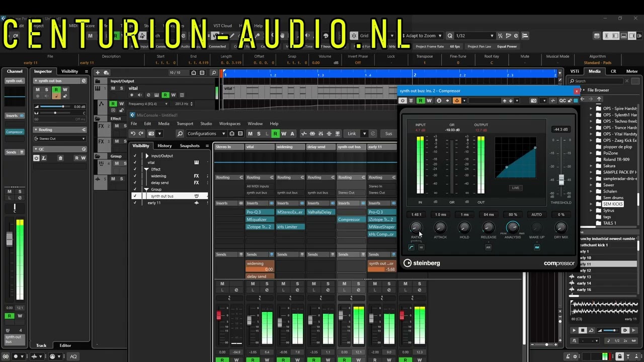Bypass the Compressor plugin with its power icon
Image resolution: width=644 pixels, height=362 pixels.
[x=404, y=101]
